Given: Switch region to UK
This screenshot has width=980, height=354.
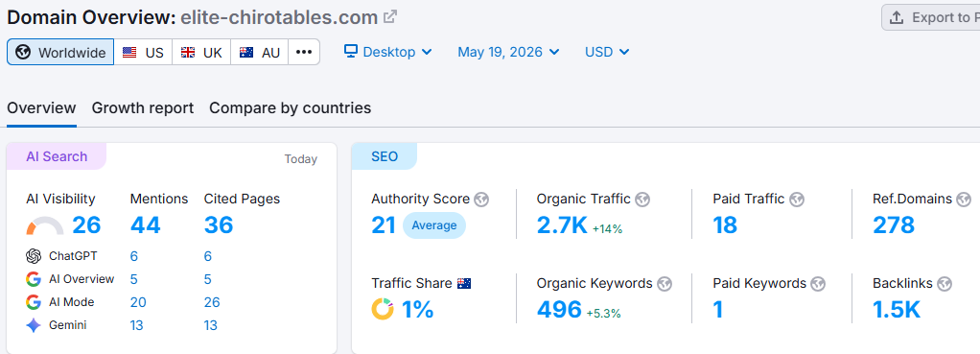Looking at the screenshot, I should click(x=201, y=52).
